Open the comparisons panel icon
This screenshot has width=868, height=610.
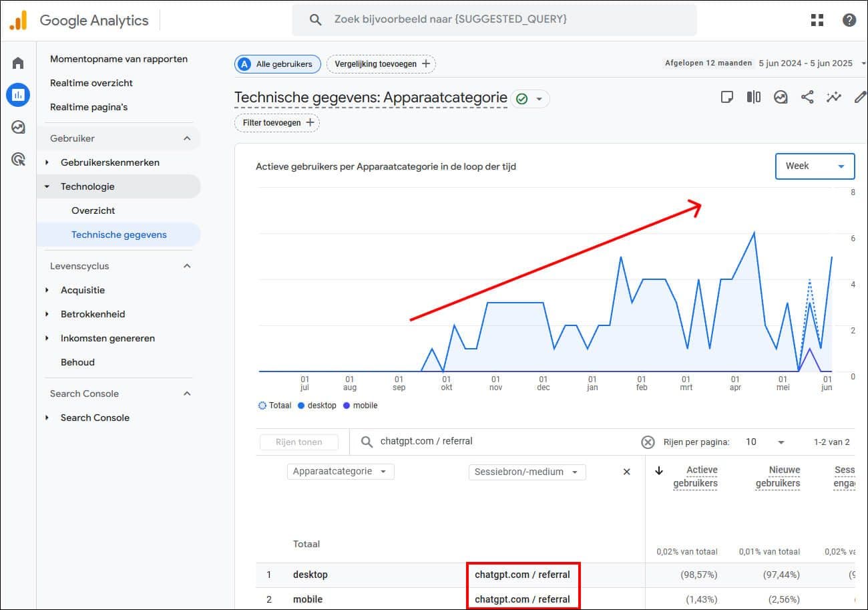[753, 97]
